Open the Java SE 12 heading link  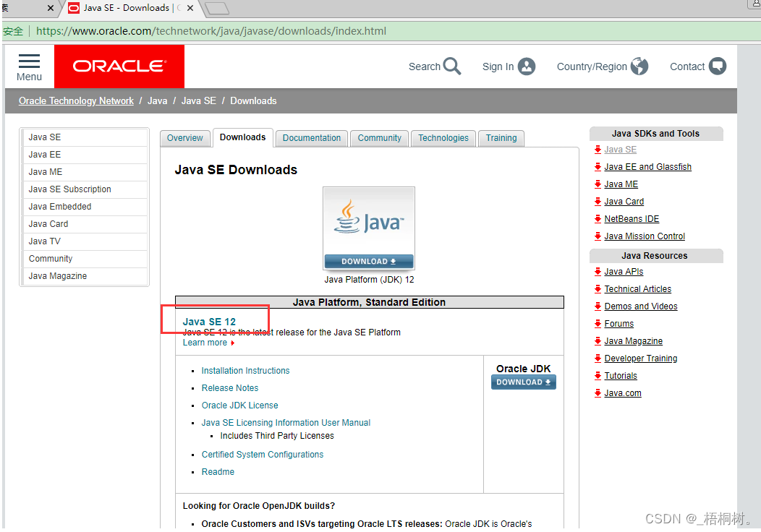point(209,322)
